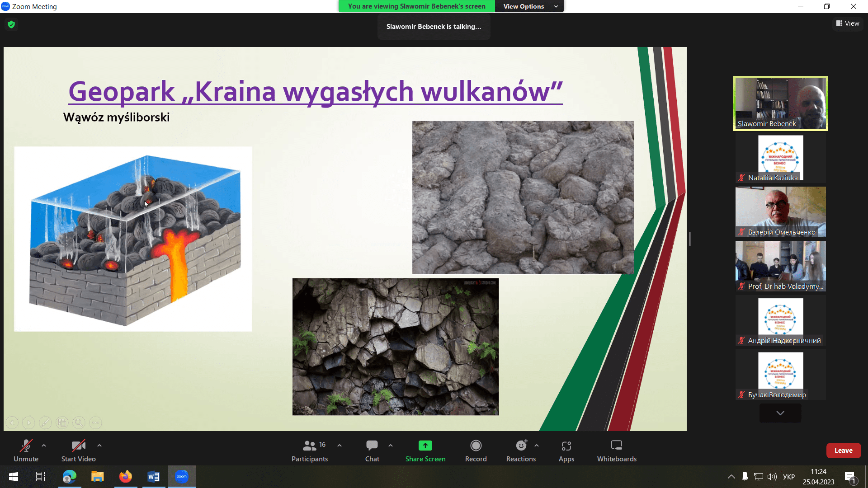This screenshot has height=488, width=868.
Task: Select Slawomir Bebenek's video thumbnail
Action: (780, 103)
